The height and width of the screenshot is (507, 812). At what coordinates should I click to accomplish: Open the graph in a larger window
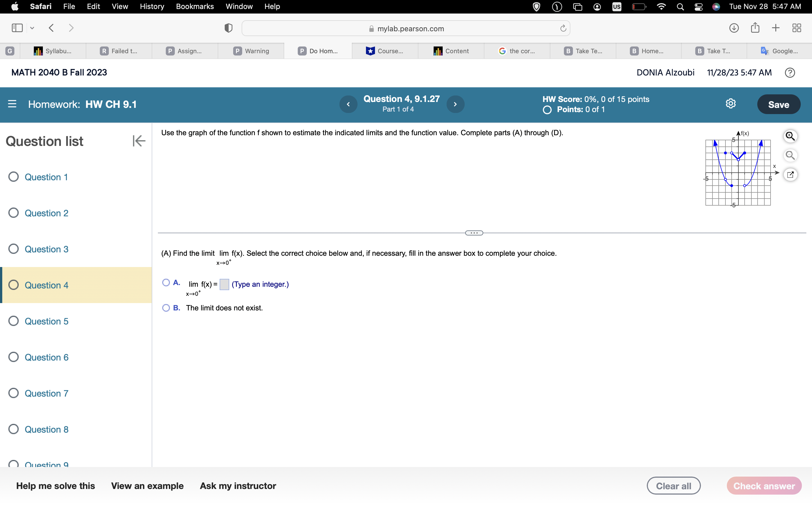point(791,175)
